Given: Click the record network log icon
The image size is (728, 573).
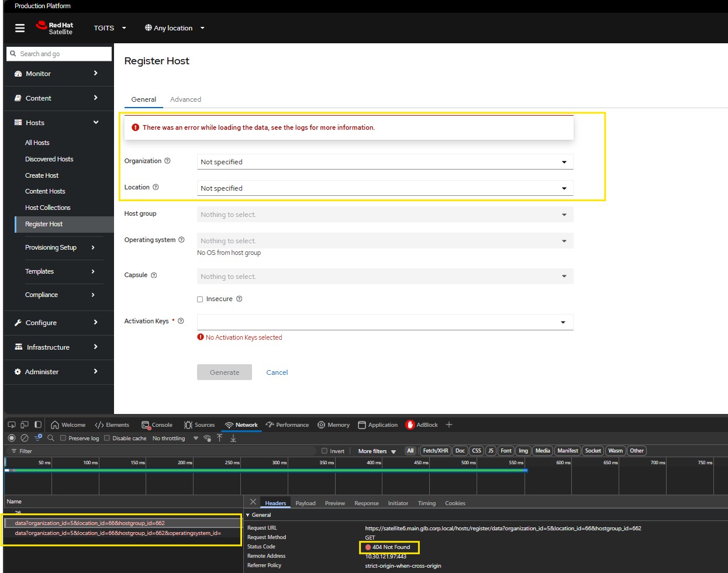Looking at the screenshot, I should point(12,438).
